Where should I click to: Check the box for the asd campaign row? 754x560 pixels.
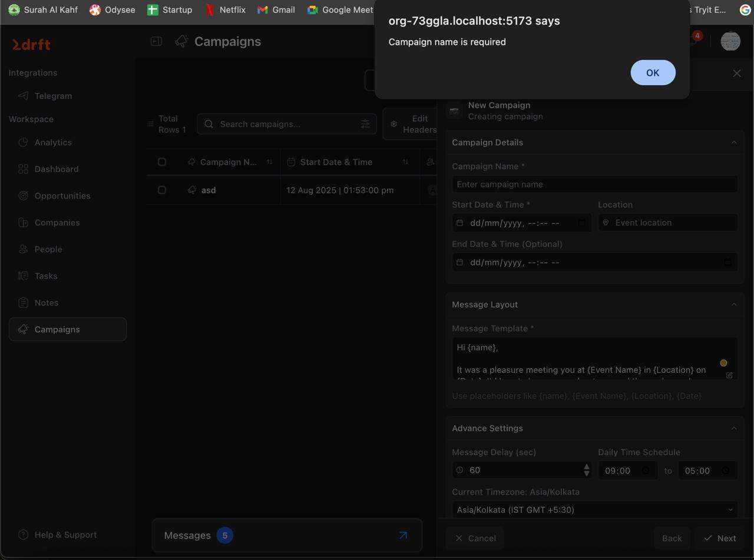point(162,190)
